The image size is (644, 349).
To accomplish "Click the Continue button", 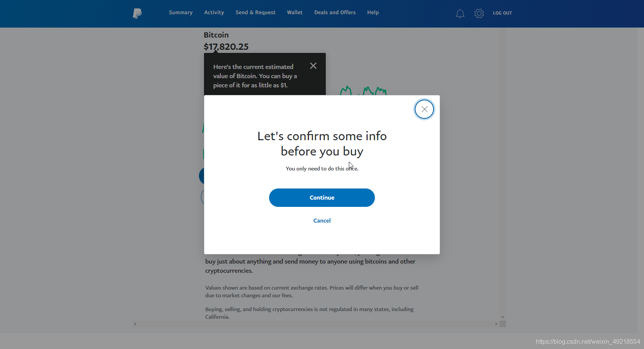I will tap(322, 198).
